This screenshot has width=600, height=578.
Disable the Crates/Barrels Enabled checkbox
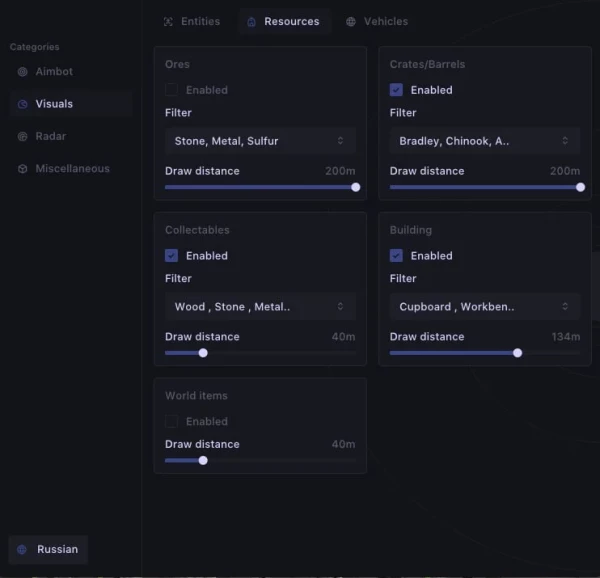coord(396,90)
